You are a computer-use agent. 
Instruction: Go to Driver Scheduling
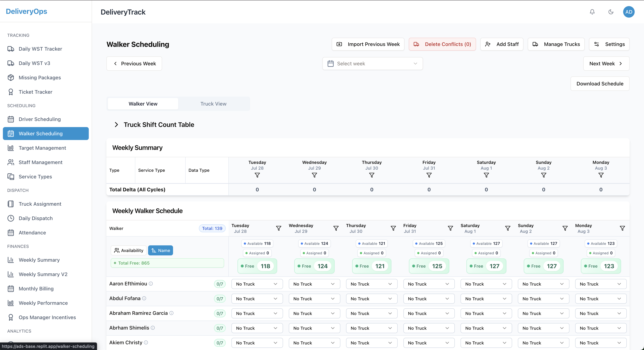point(46,119)
